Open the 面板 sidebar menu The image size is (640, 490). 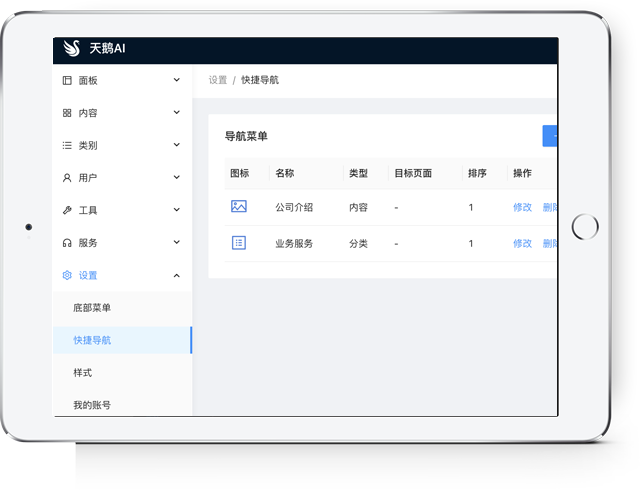122,80
